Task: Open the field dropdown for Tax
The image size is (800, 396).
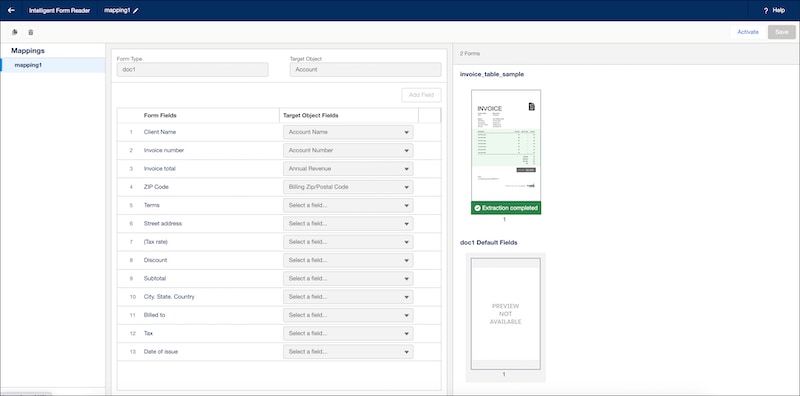Action: coord(348,333)
